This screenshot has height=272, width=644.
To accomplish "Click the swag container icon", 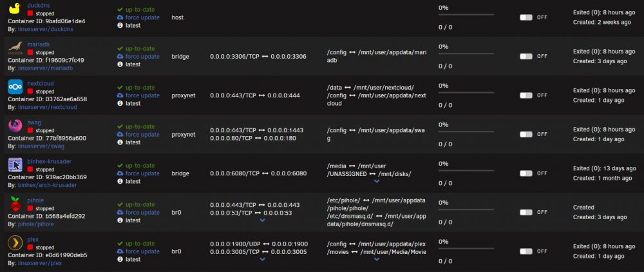I will (15, 126).
